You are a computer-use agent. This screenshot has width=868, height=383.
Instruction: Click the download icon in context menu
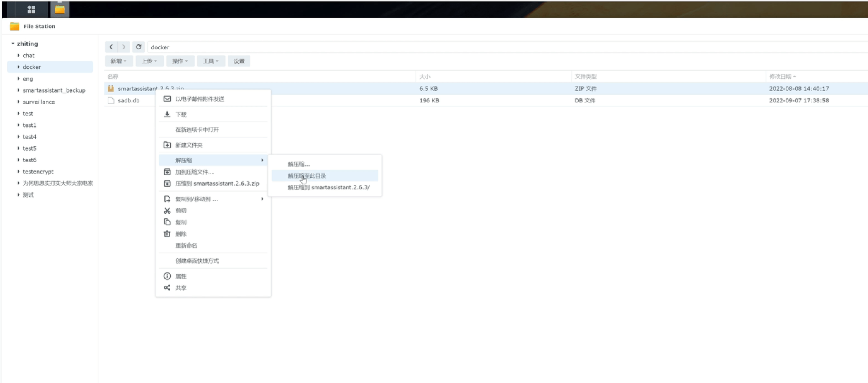pos(167,114)
